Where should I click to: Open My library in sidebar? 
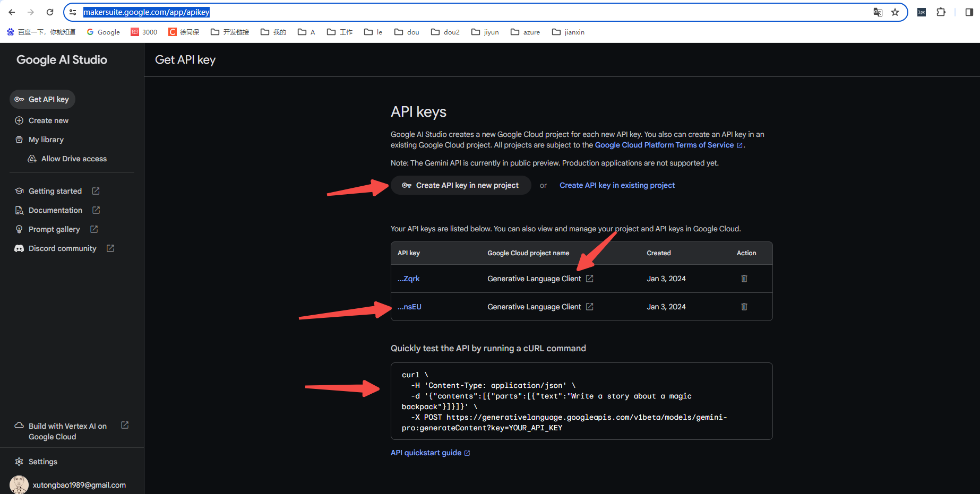[x=39, y=140]
